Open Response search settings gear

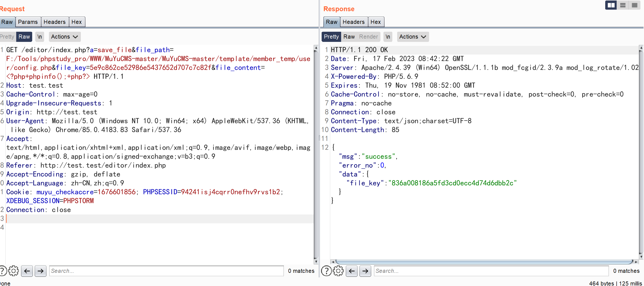(x=338, y=271)
